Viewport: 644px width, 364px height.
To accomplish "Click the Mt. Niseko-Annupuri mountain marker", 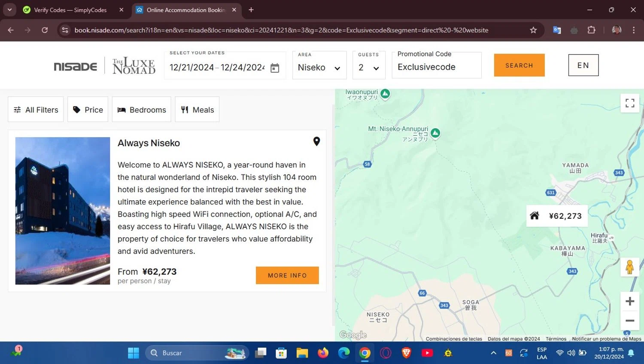I will coord(435,133).
